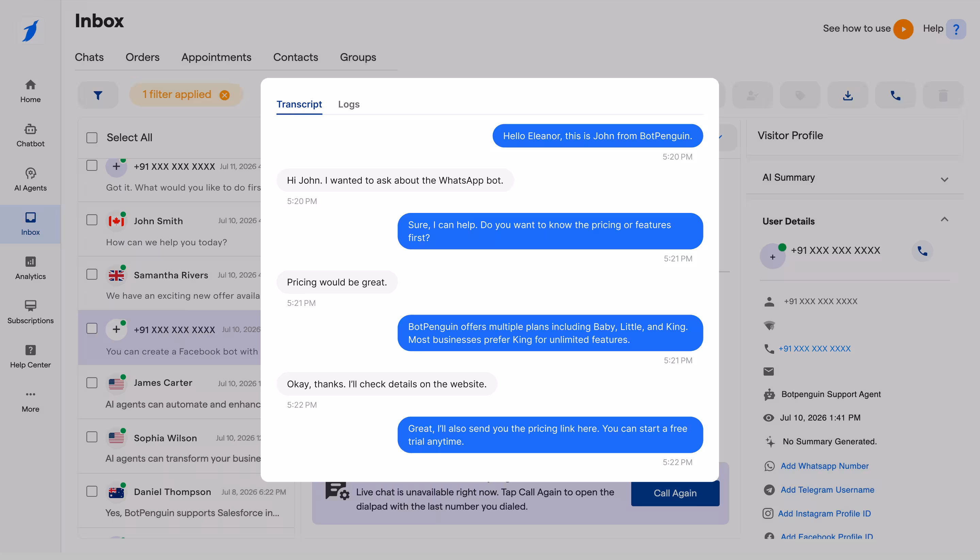Switch to the Logs tab
This screenshot has width=980, height=560.
point(349,104)
